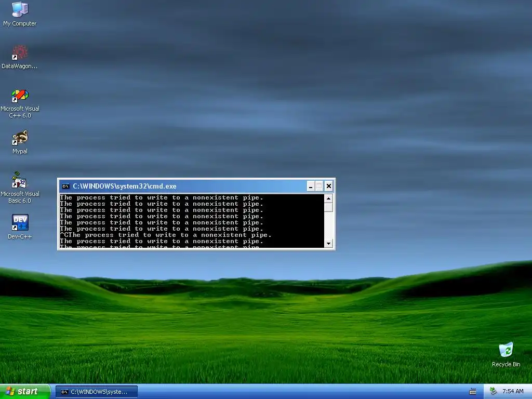Screen dimensions: 532x399
Task: Click the disabled maximize button of cmd.exe
Action: coord(320,186)
